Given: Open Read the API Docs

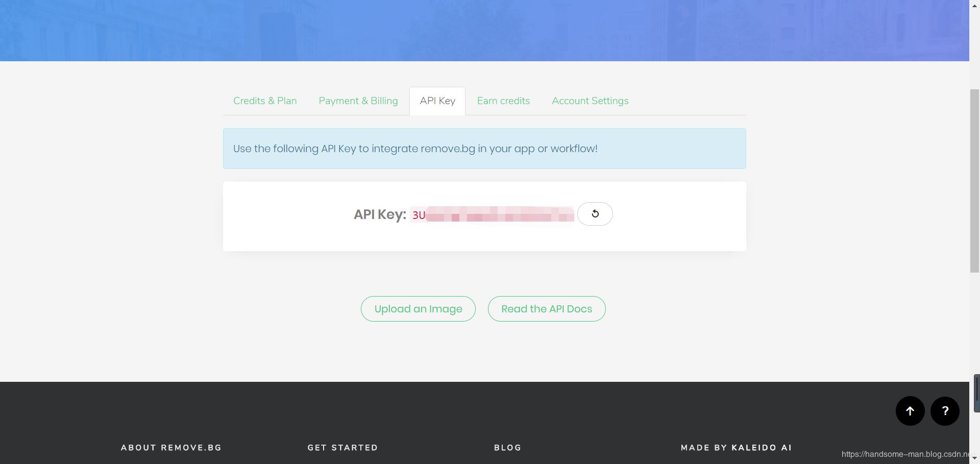Looking at the screenshot, I should point(546,309).
